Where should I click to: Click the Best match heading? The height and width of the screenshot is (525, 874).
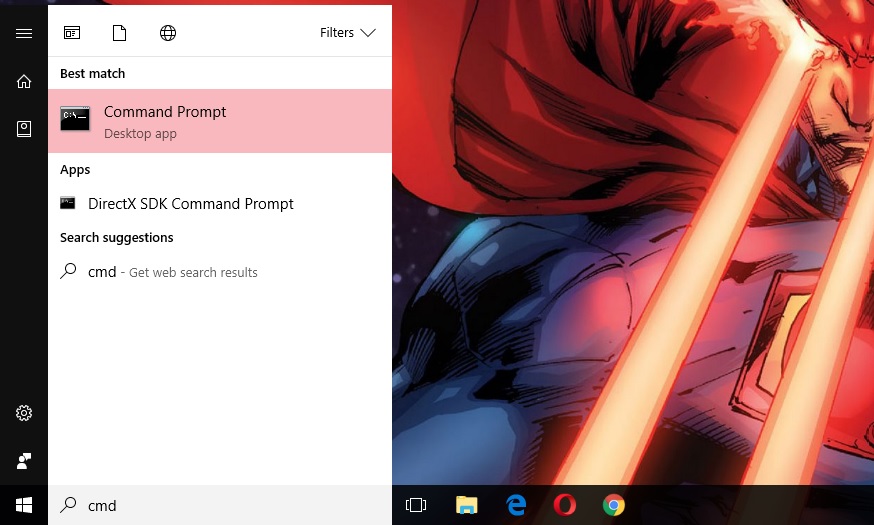coord(93,74)
